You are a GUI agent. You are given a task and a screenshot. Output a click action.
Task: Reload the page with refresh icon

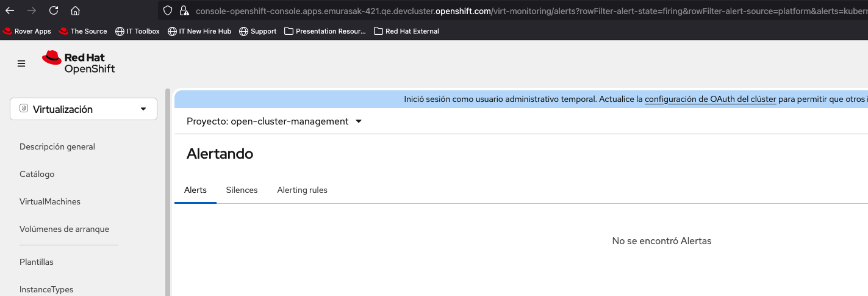[x=54, y=10]
